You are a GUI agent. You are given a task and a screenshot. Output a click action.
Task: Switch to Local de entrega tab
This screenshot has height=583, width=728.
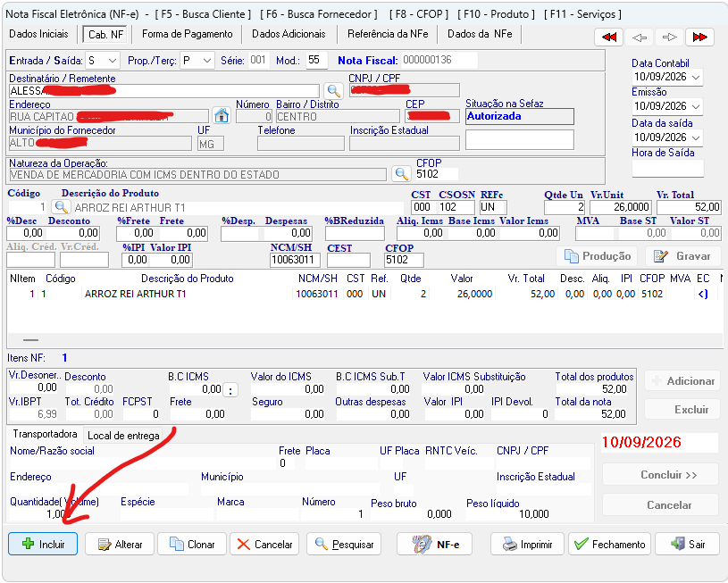[x=123, y=436]
